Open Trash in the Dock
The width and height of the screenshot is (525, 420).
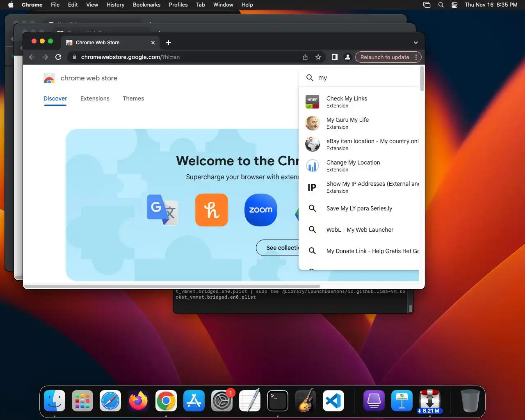[x=470, y=401]
